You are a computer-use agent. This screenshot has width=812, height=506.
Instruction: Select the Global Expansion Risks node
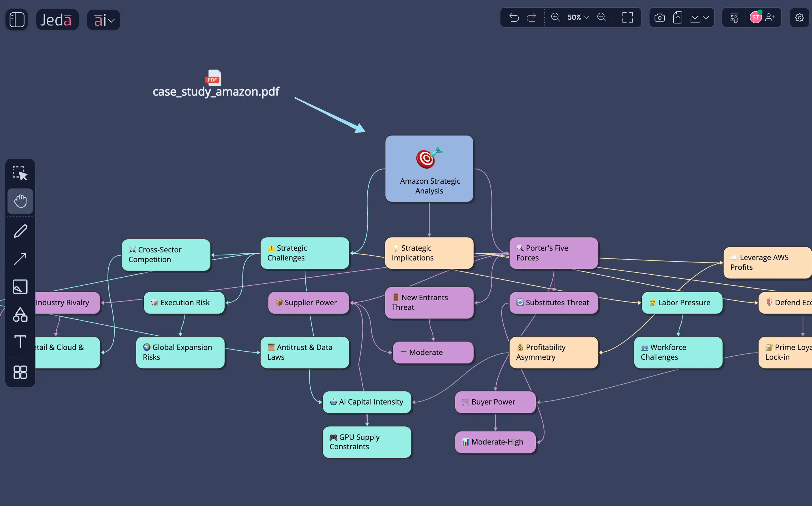(180, 352)
